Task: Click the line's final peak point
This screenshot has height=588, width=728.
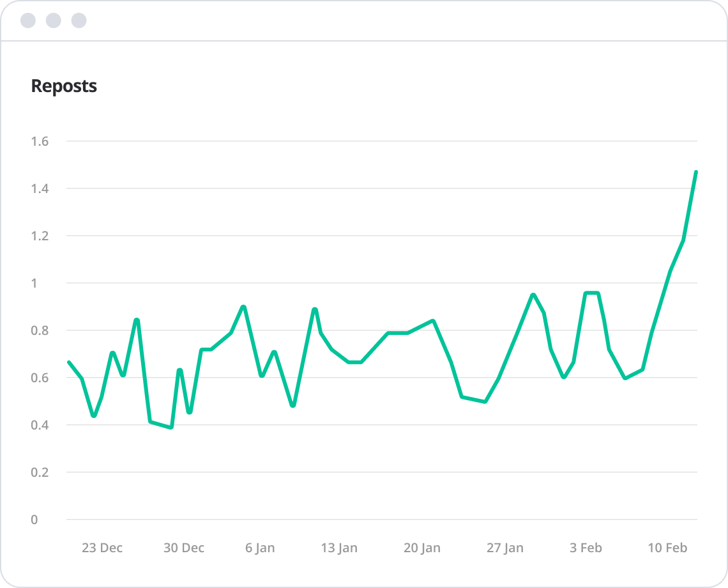Action: [695, 172]
